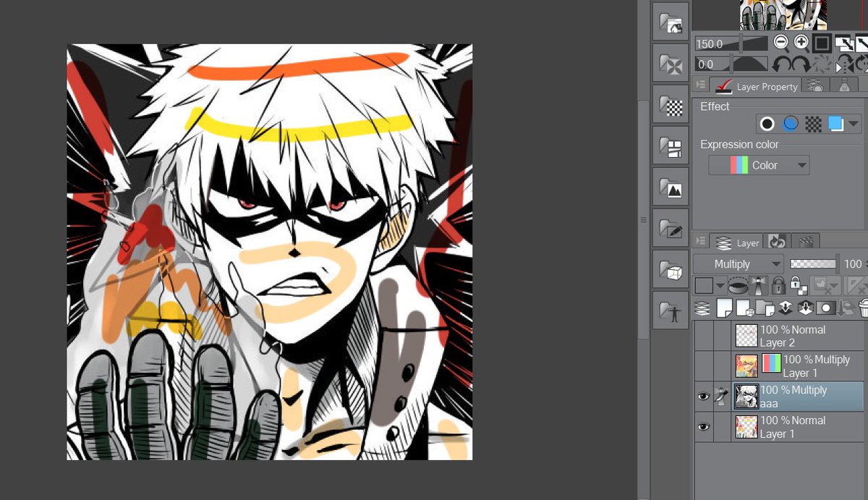Select the aaa layer thumbnail
The height and width of the screenshot is (500, 868).
click(x=746, y=397)
